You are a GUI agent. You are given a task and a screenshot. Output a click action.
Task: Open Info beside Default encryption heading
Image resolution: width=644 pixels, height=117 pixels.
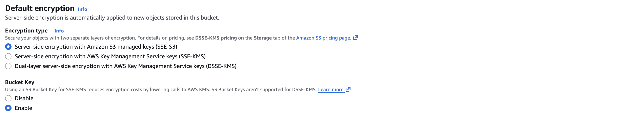coord(82,9)
